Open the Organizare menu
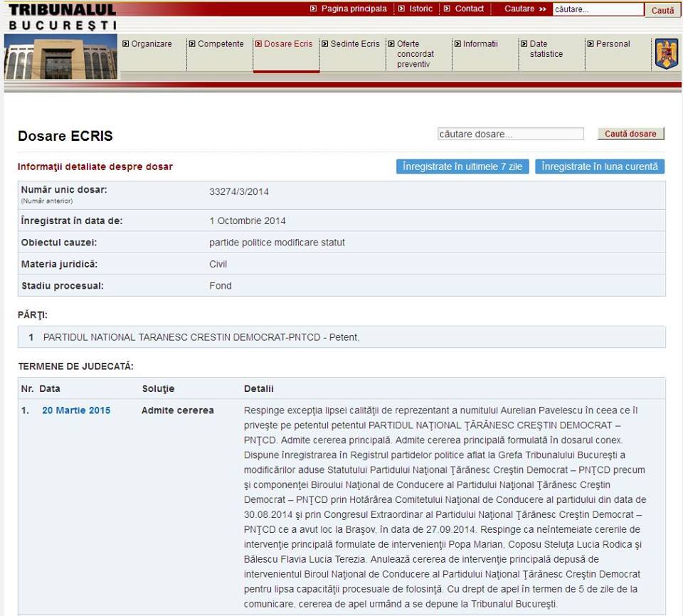Screen dimensions: 683x616 coord(152,44)
